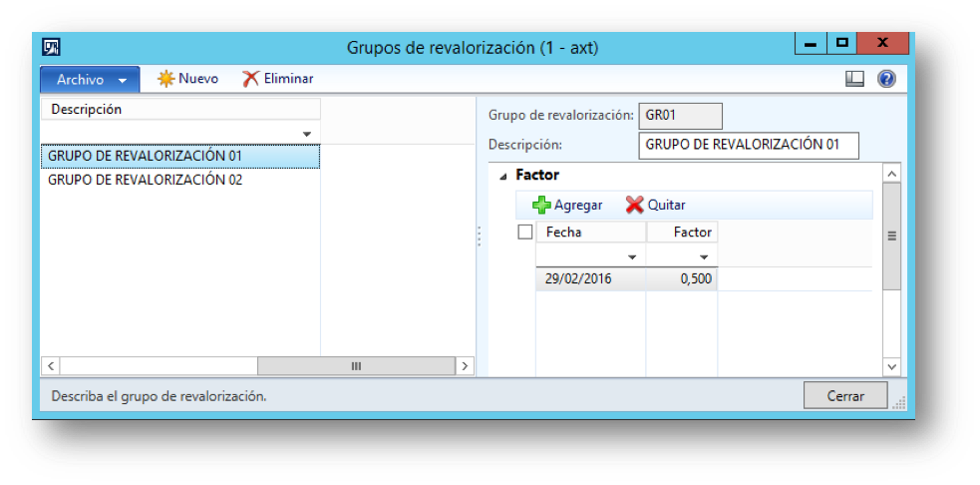The image size is (980, 485).
Task: Click the 0,500 factor cell
Action: coord(682,279)
